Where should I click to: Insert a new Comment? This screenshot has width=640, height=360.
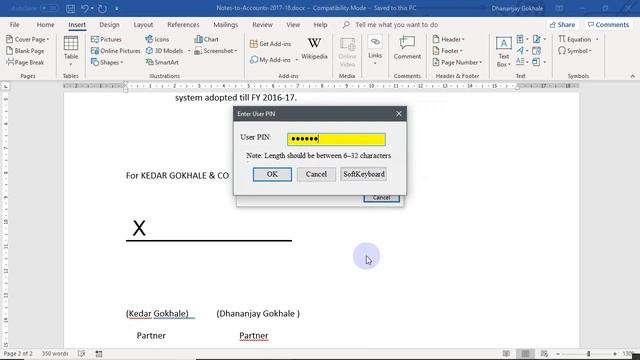[407, 48]
